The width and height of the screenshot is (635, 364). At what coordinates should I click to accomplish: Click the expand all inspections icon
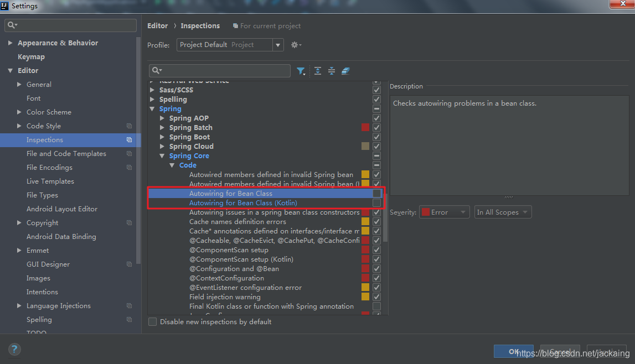[x=318, y=71]
